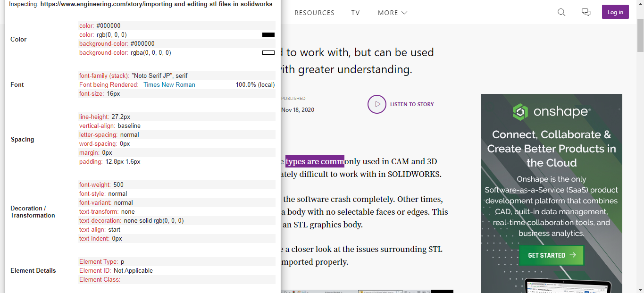This screenshot has width=644, height=293.
Task: Click the Nov 18, 2020 published date
Action: point(298,110)
